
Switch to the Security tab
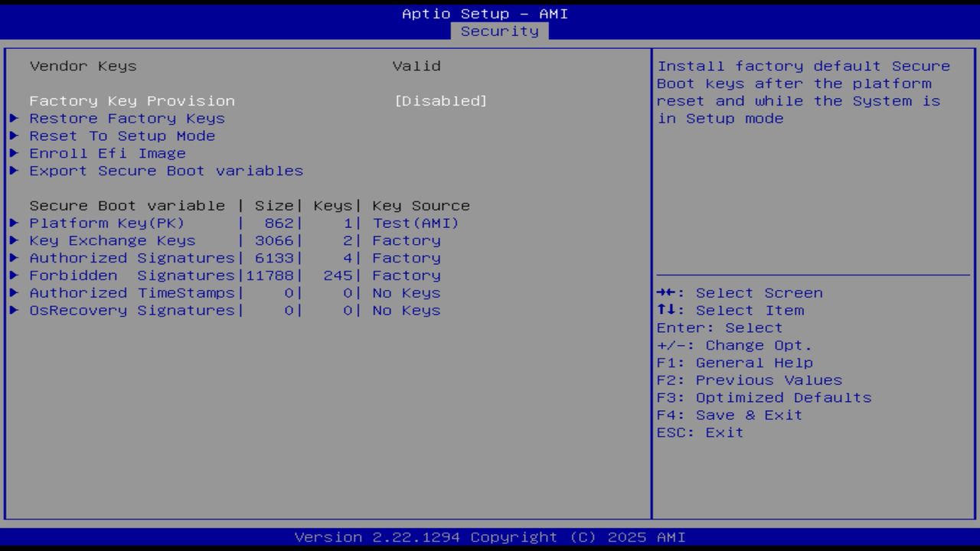point(499,31)
